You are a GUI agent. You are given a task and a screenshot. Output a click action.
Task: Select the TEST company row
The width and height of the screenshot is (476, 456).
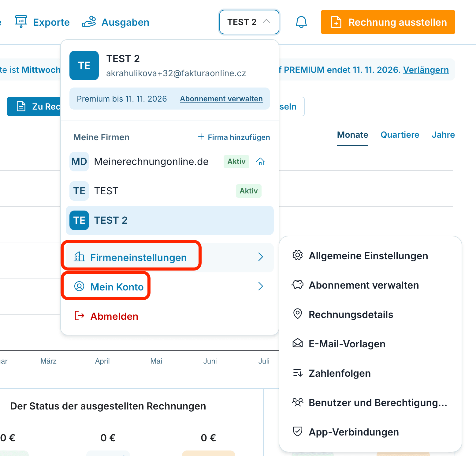(x=170, y=191)
